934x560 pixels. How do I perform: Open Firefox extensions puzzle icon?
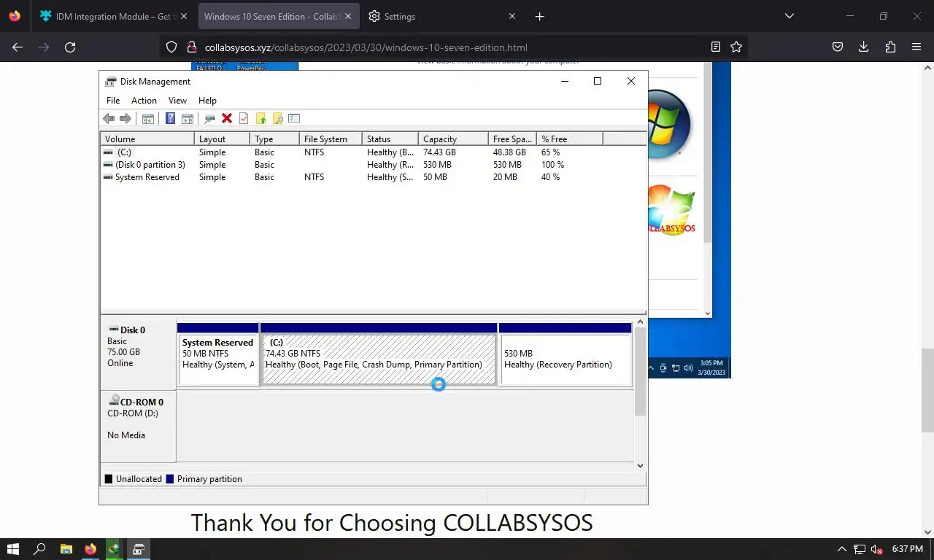point(890,47)
